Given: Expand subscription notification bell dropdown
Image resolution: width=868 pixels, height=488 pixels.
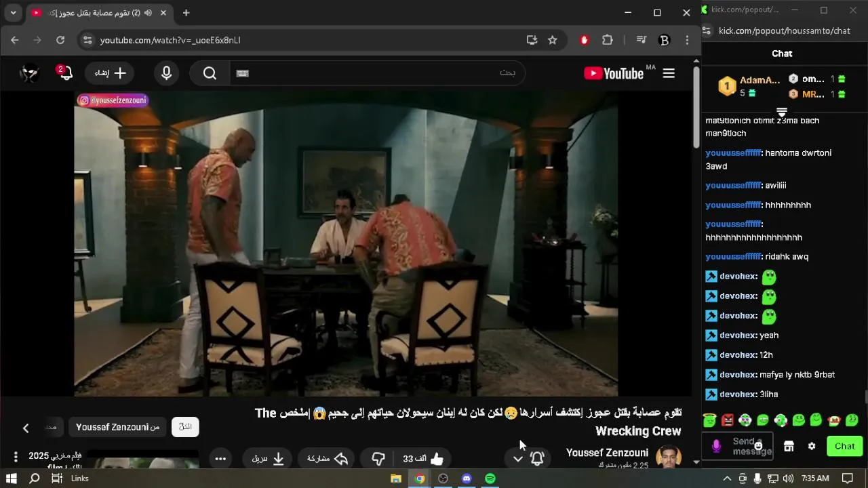Looking at the screenshot, I should click(x=528, y=459).
